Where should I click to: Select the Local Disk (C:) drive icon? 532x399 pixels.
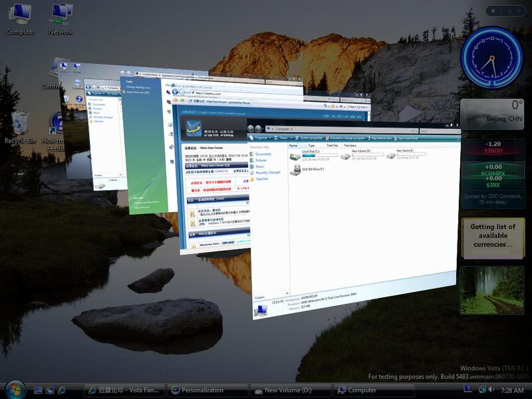pos(295,156)
